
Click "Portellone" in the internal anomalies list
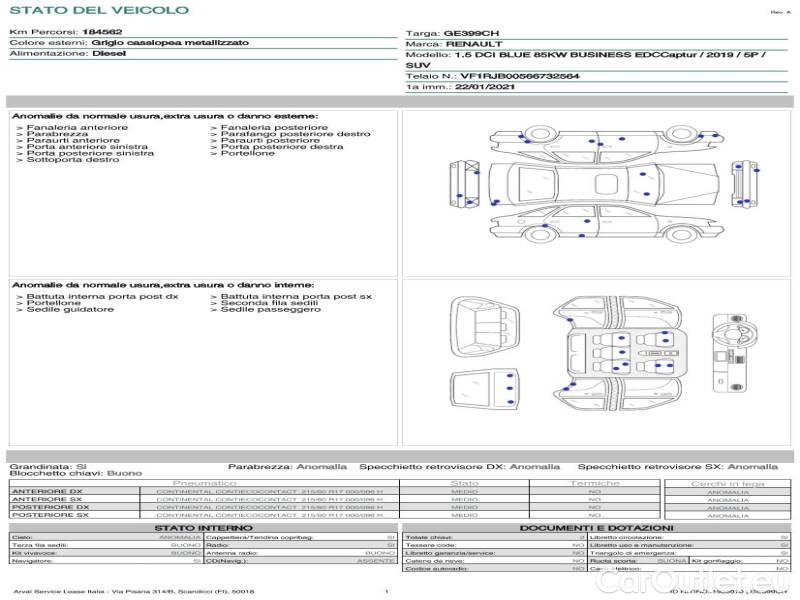pyautogui.click(x=54, y=303)
